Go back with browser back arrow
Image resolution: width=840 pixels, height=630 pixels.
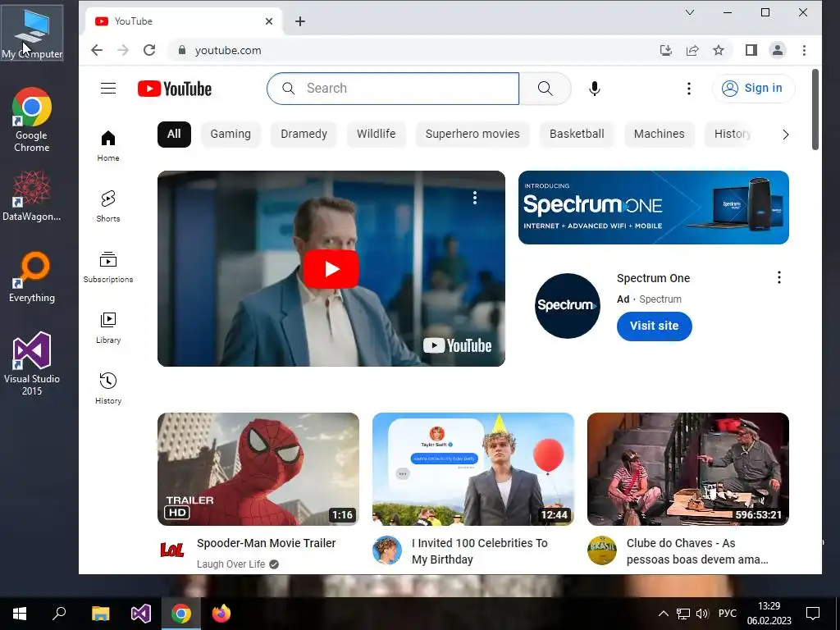[x=97, y=50]
